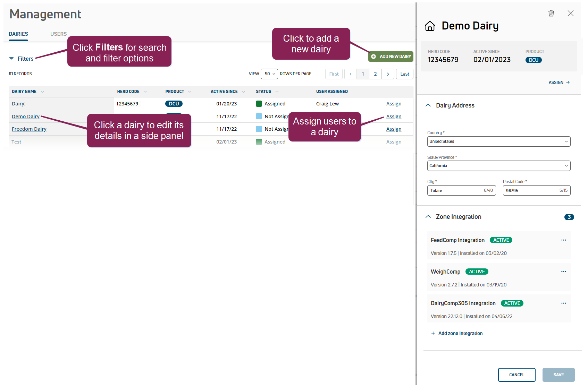The height and width of the screenshot is (387, 588).
Task: Click the home icon beside Demo Dairy
Action: click(x=430, y=26)
